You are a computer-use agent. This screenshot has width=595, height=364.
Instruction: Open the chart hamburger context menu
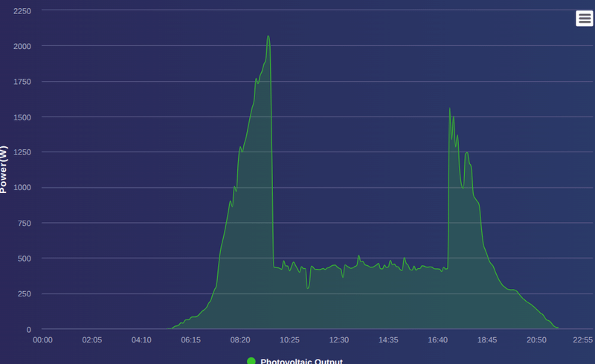[x=585, y=18]
